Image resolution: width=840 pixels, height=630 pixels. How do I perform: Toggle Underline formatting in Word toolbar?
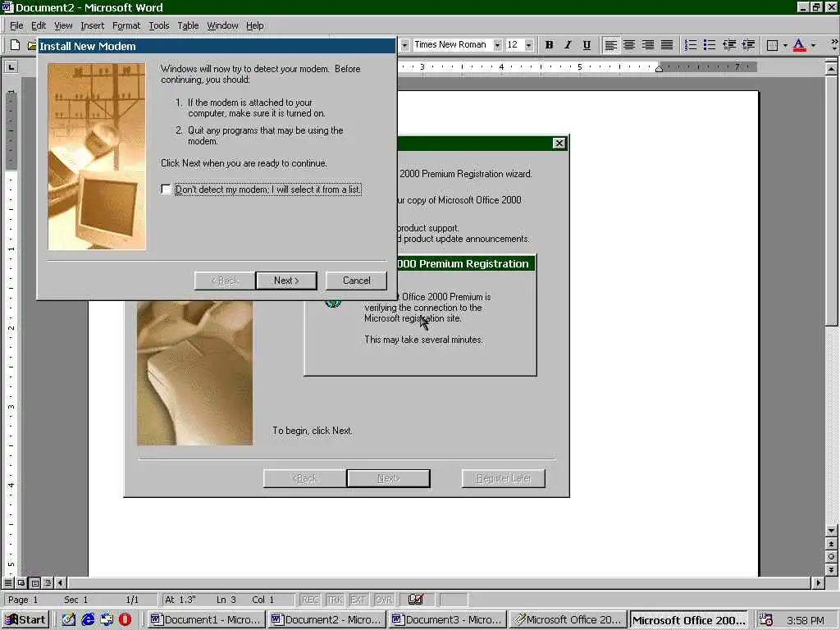tap(587, 45)
